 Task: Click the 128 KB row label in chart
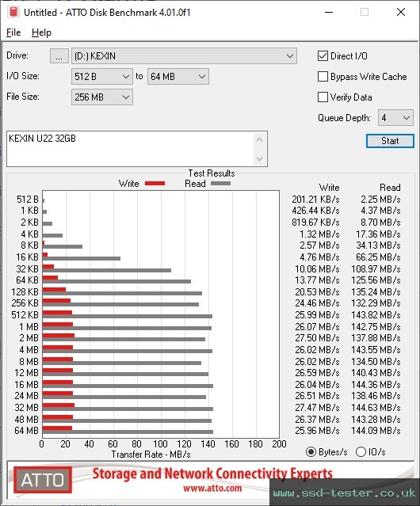[x=25, y=292]
